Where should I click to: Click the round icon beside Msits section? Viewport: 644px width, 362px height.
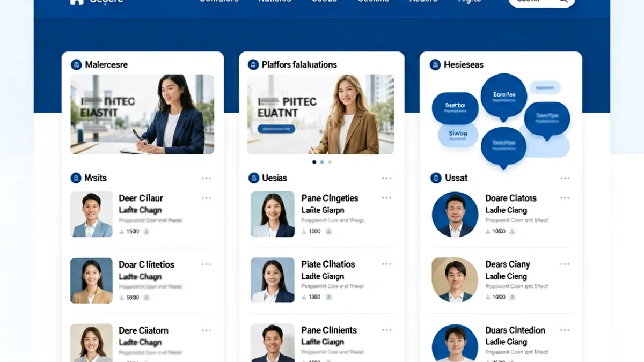[x=76, y=178]
